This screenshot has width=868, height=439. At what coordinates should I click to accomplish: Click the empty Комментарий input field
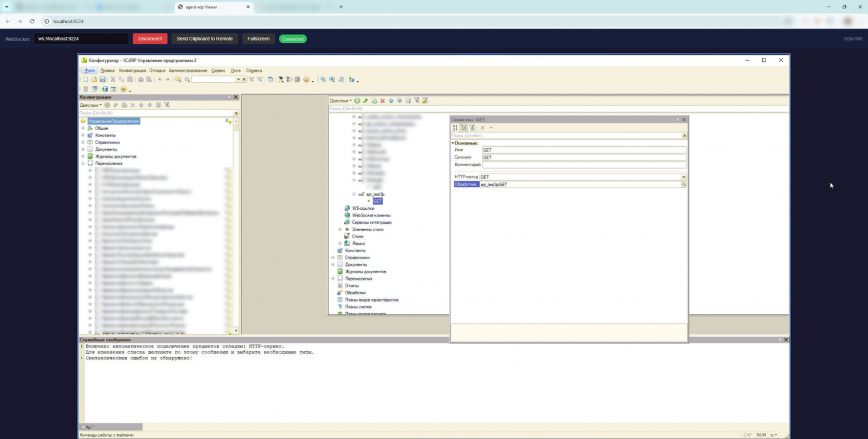click(584, 165)
